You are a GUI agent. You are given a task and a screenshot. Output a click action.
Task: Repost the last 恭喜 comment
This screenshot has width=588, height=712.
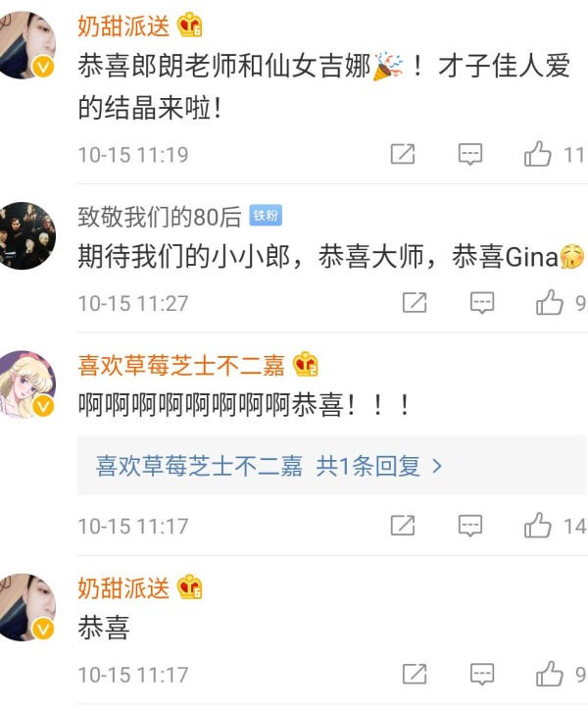click(x=415, y=674)
